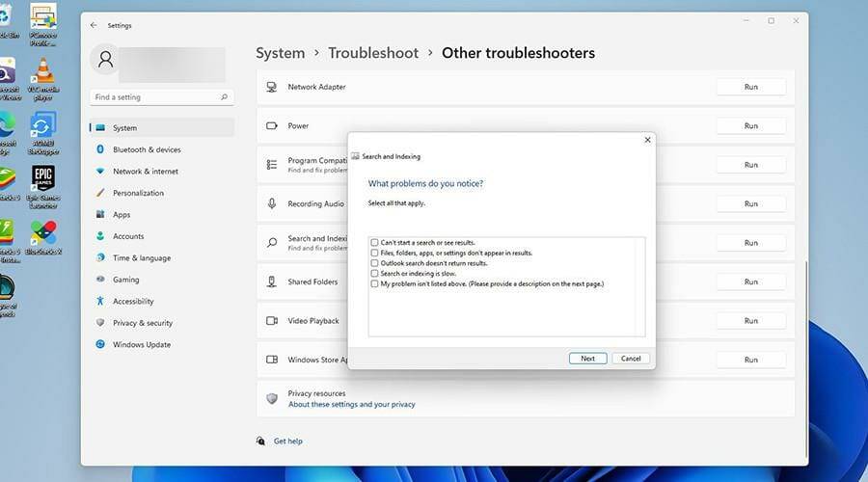Open the PCmover Profile desktop icon
This screenshot has width=868, height=482.
43,24
